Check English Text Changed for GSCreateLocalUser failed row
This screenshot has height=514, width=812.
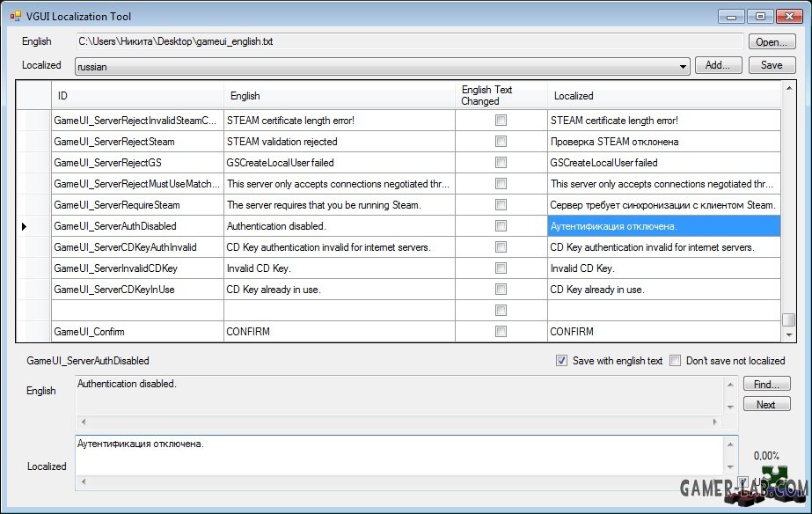pos(501,162)
